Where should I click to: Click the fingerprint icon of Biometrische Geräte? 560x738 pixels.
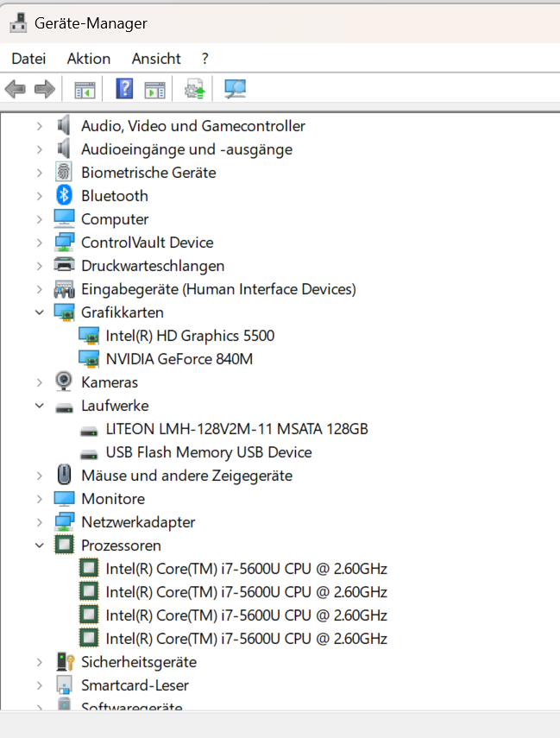tap(64, 173)
